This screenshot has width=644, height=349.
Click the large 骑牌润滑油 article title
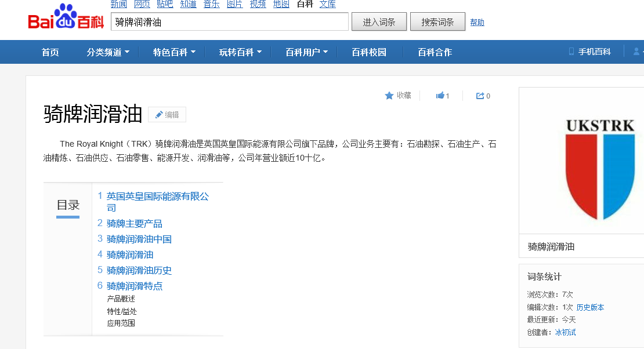click(93, 114)
